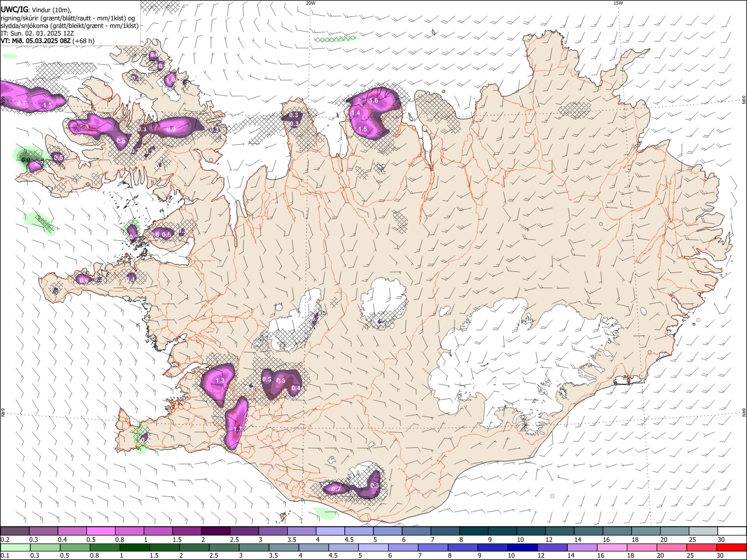The width and height of the screenshot is (747, 560).
Task: Click the 20W longitude label
Action: (310, 3)
